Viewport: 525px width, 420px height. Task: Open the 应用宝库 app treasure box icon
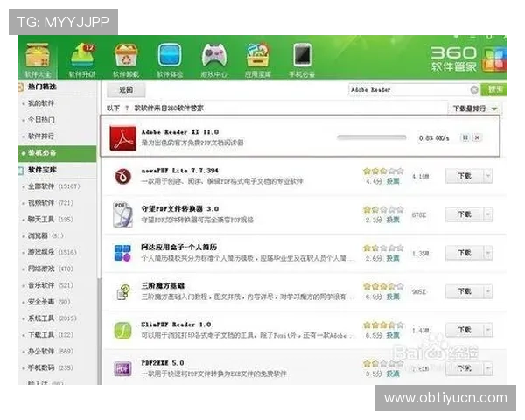point(257,59)
